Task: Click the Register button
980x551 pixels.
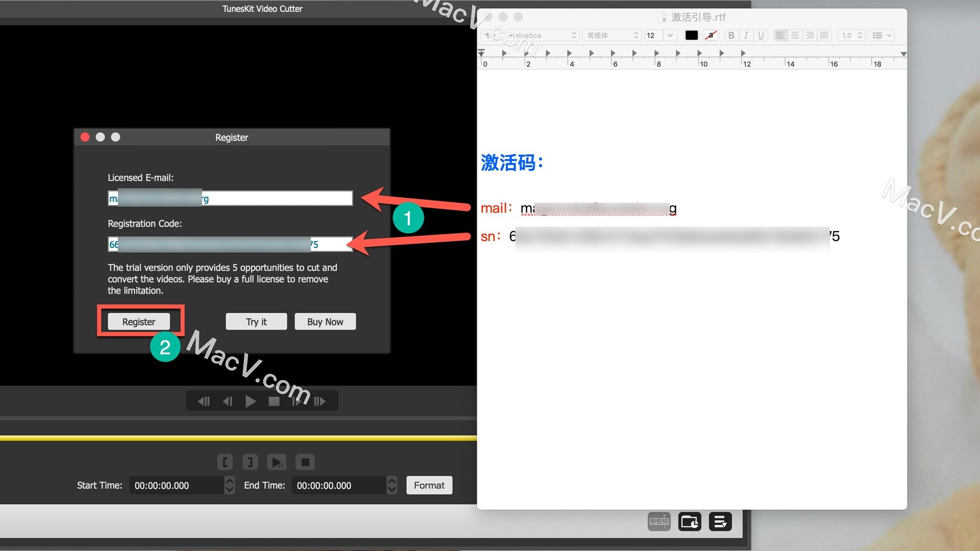Action: [x=139, y=322]
